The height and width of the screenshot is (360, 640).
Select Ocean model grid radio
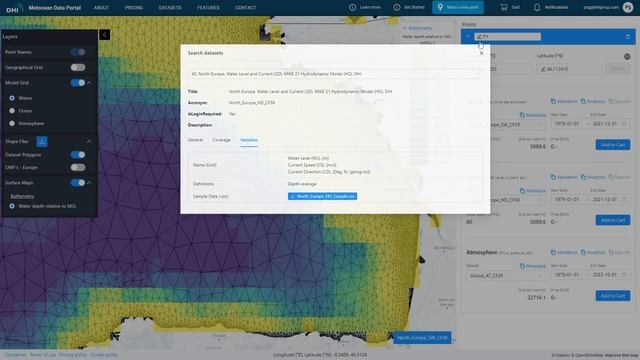12,111
